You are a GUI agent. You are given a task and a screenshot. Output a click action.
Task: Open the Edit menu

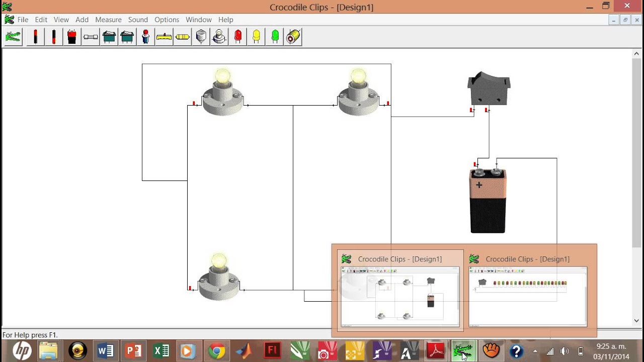41,20
